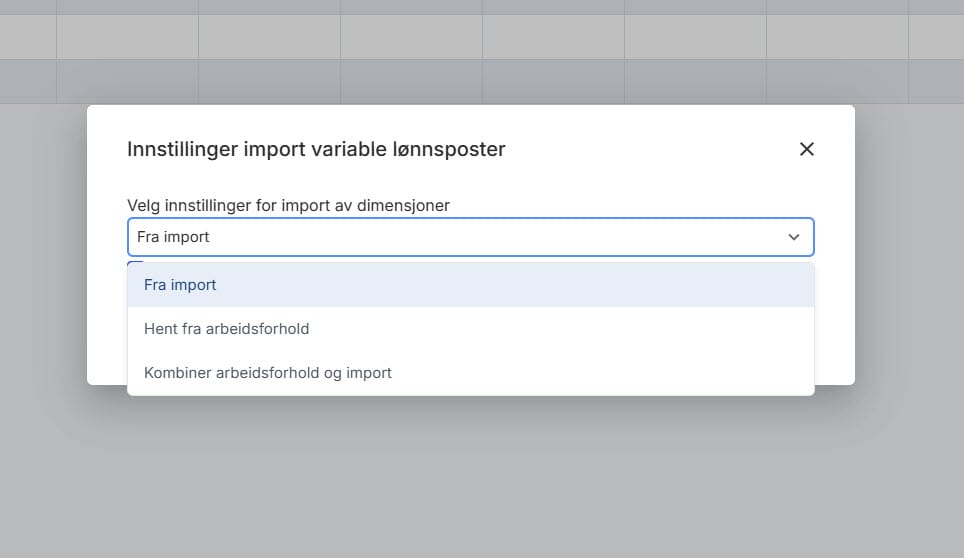Click the dimmed backdrop right of the dialog

(x=908, y=300)
